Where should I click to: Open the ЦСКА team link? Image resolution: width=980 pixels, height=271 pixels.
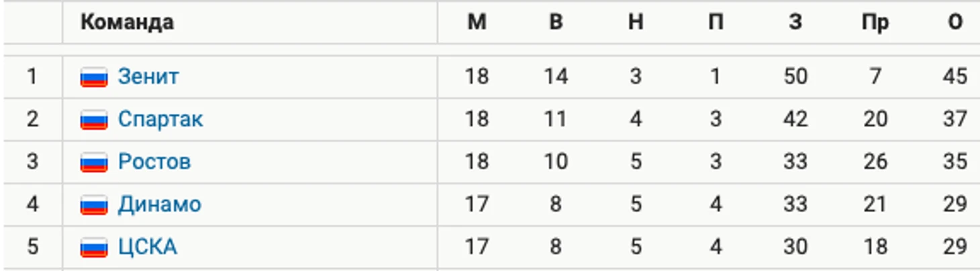pos(148,247)
